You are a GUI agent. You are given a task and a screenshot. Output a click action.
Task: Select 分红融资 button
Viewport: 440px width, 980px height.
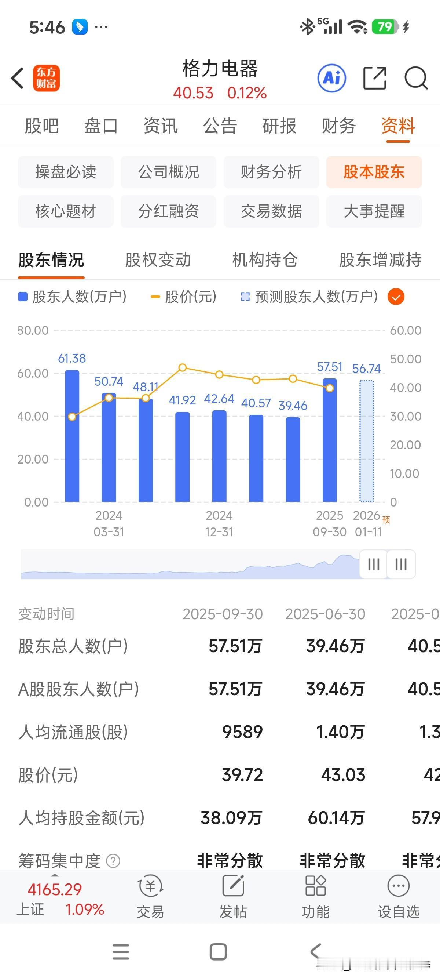[x=169, y=211]
